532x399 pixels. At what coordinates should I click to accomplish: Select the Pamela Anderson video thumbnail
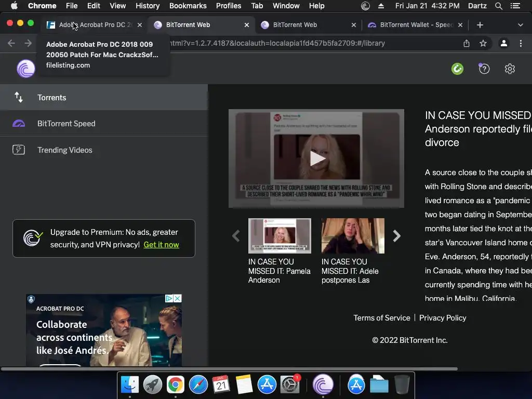[x=280, y=236]
